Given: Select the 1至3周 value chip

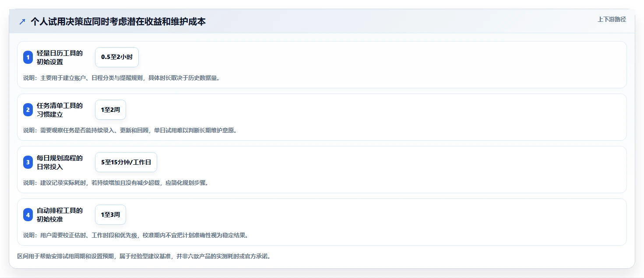Looking at the screenshot, I should [110, 215].
